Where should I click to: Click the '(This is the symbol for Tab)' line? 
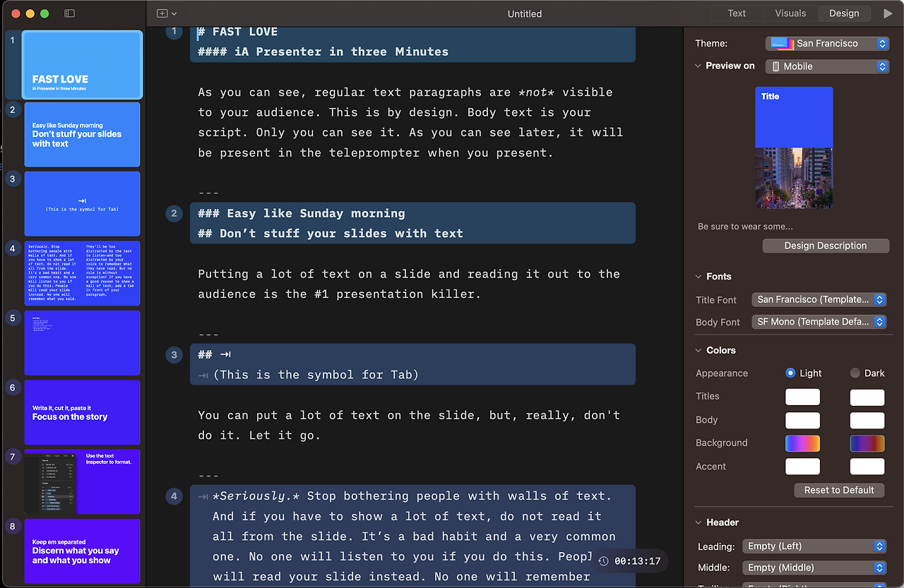(x=316, y=375)
